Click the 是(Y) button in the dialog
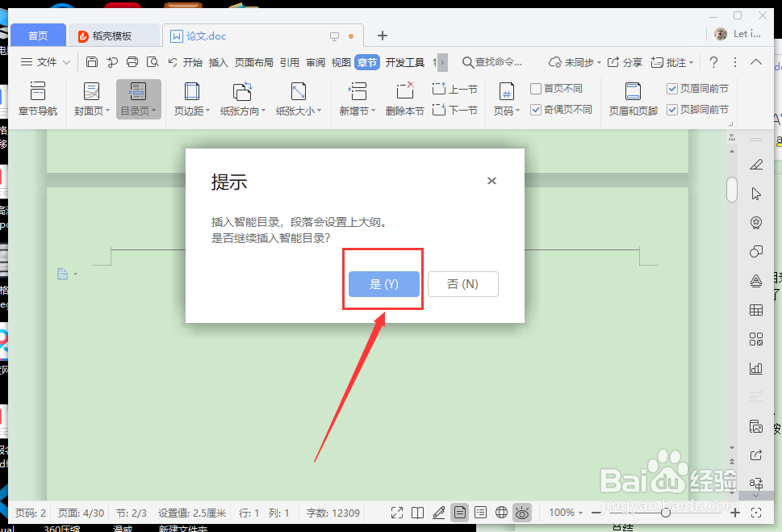This screenshot has width=782, height=532. (x=383, y=283)
